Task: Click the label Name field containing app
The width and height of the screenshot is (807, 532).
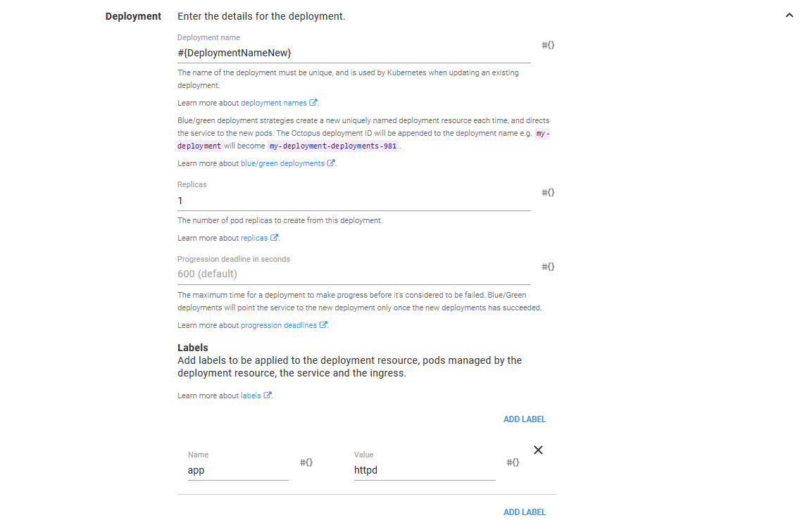Action: click(x=238, y=470)
